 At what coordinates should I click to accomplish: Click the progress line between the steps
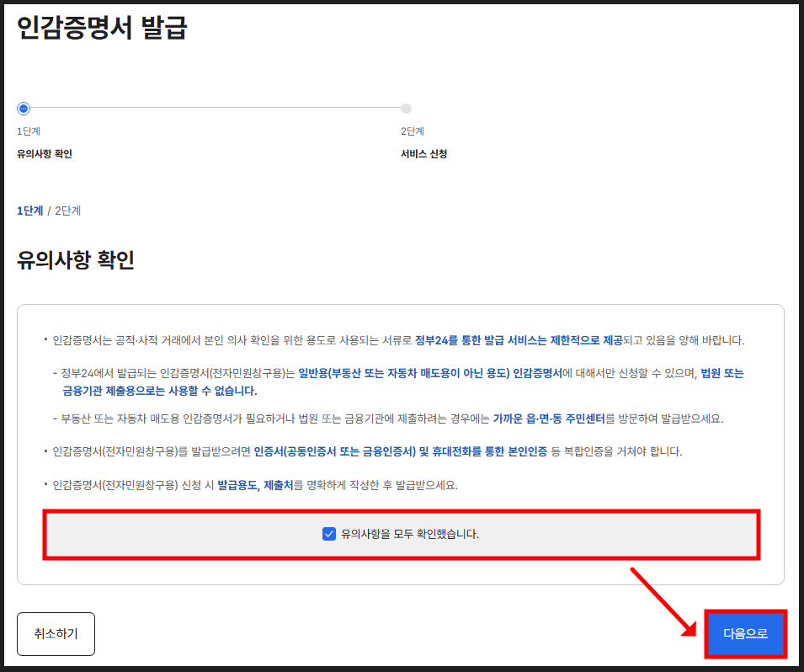215,109
